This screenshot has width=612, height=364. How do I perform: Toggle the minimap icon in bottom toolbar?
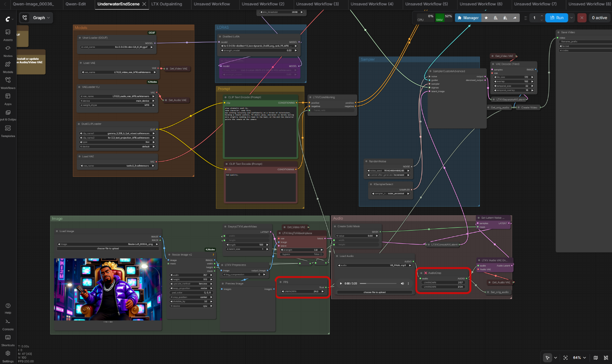pyautogui.click(x=596, y=358)
